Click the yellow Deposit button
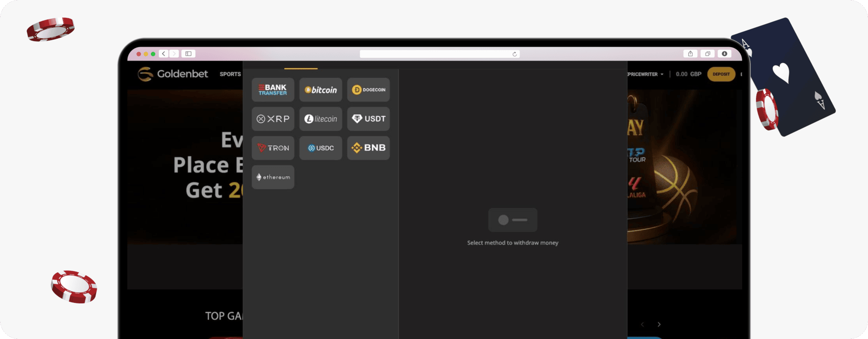868x339 pixels. pos(721,74)
